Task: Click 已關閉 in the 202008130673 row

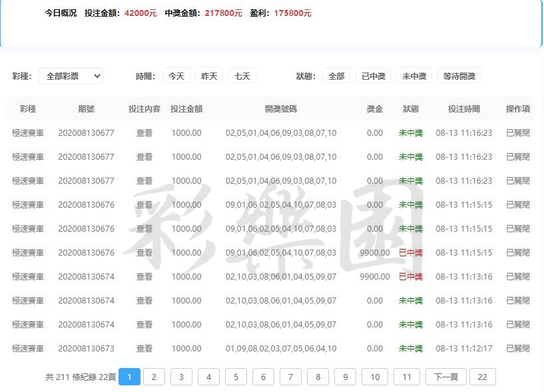Action: (517, 348)
